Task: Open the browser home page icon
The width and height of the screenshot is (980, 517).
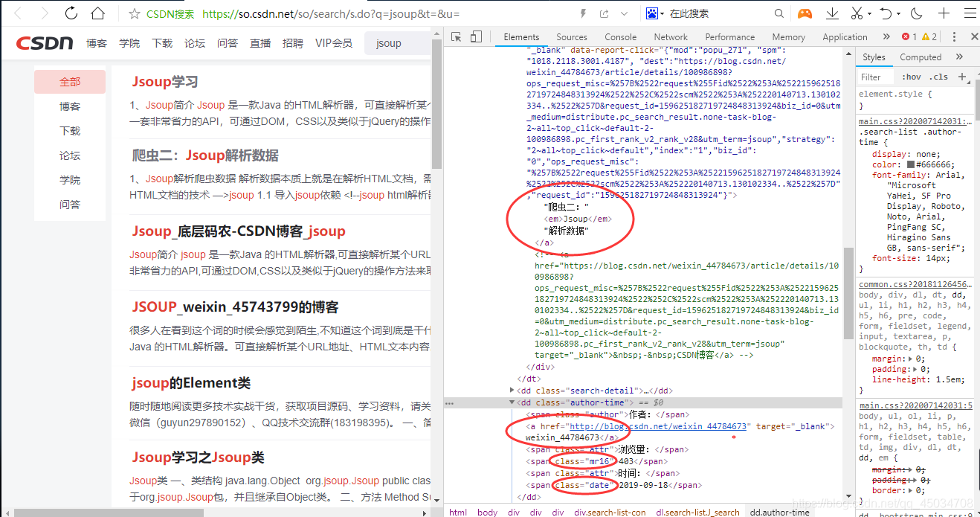Action: click(x=97, y=13)
